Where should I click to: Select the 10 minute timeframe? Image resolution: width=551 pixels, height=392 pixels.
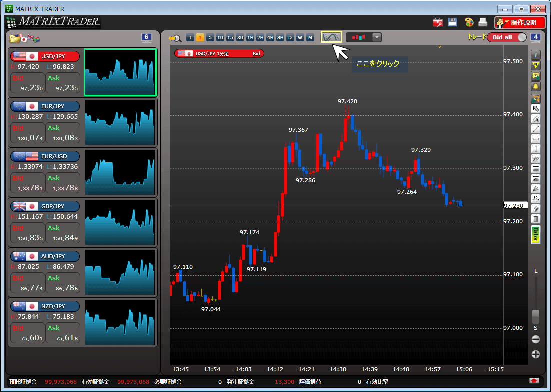tap(220, 38)
